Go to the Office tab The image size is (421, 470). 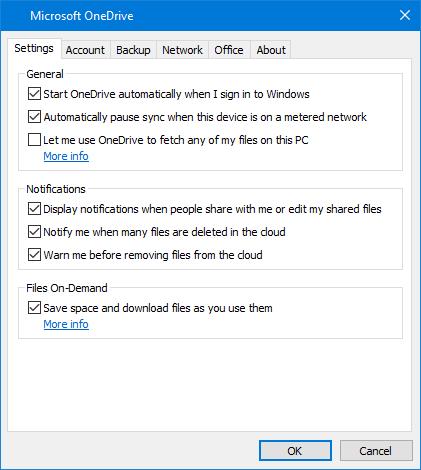(x=229, y=50)
